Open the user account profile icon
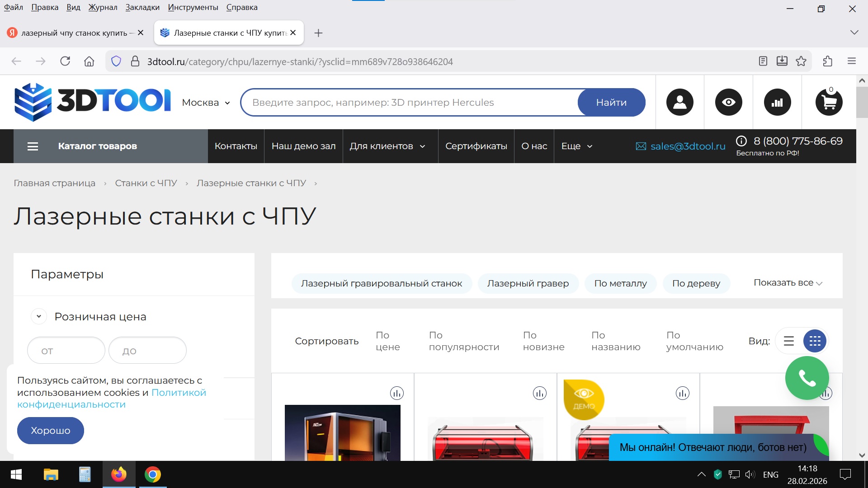Screen dimensions: 868x488 point(679,102)
